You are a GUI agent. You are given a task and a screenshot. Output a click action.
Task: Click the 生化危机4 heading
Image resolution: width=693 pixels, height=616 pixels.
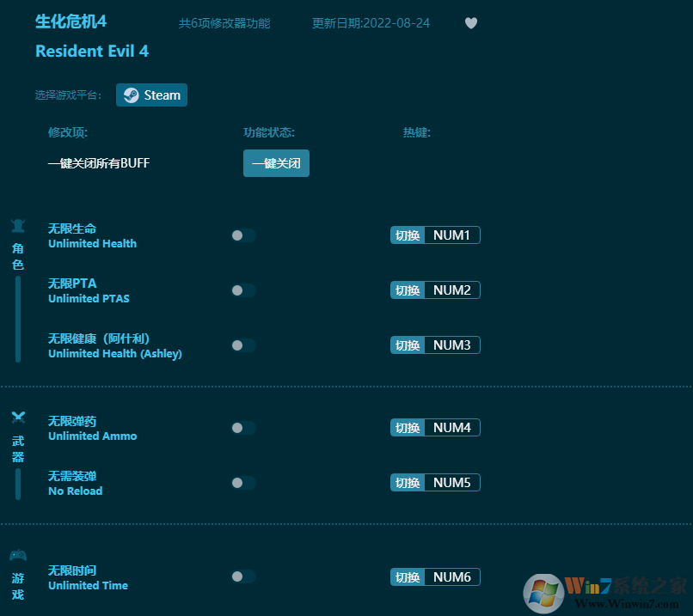click(71, 21)
